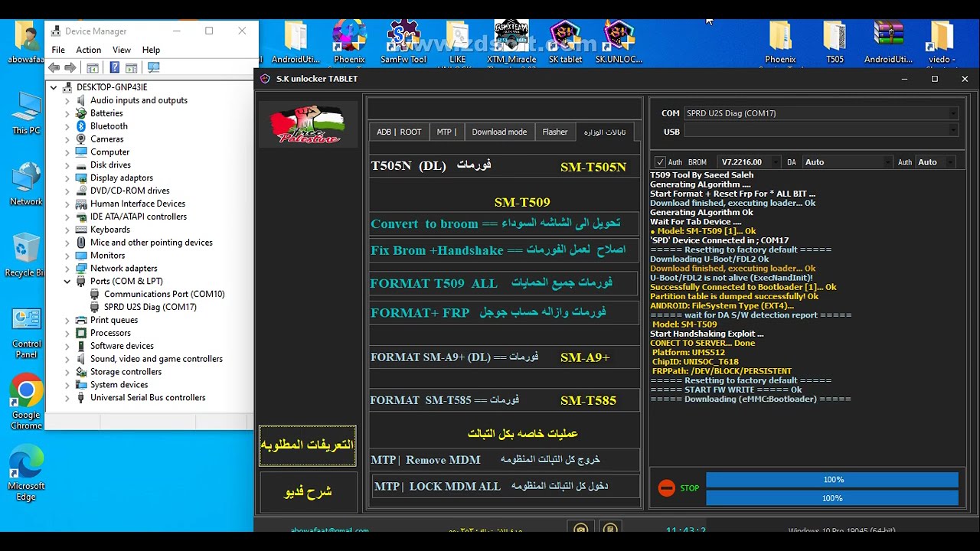Screen dimensions: 980x551
Task: Switch to MTP | tab
Action: click(446, 132)
